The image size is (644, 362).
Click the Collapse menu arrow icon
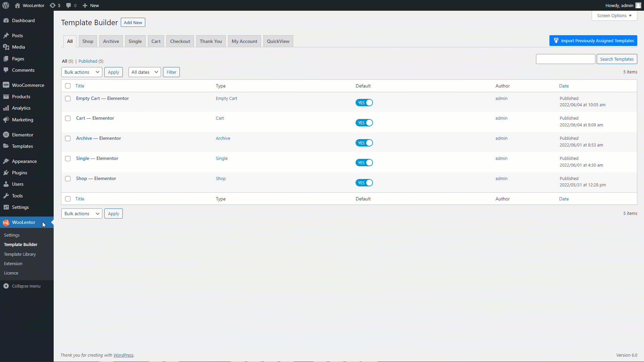6,286
